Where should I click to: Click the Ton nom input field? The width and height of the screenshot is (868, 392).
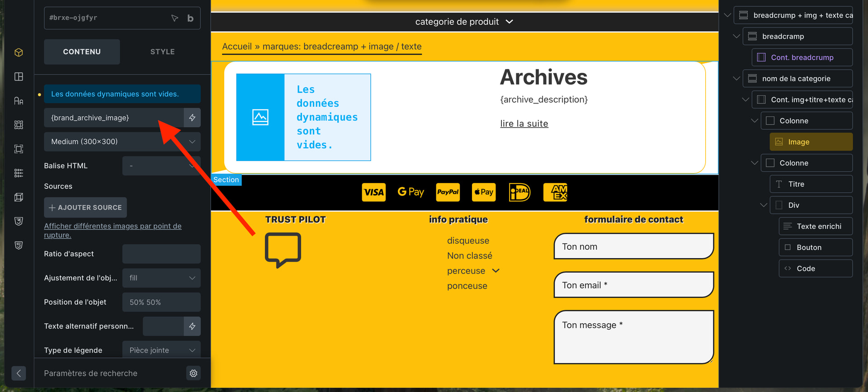point(633,246)
